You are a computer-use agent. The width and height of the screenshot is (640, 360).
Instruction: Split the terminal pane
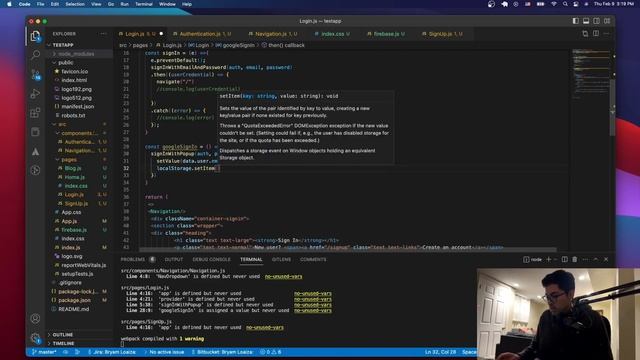click(x=565, y=259)
